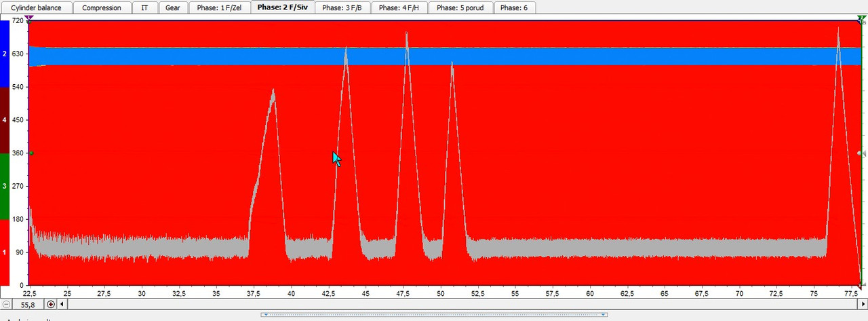Switch to the Compression tab
868x321 pixels.
[102, 8]
